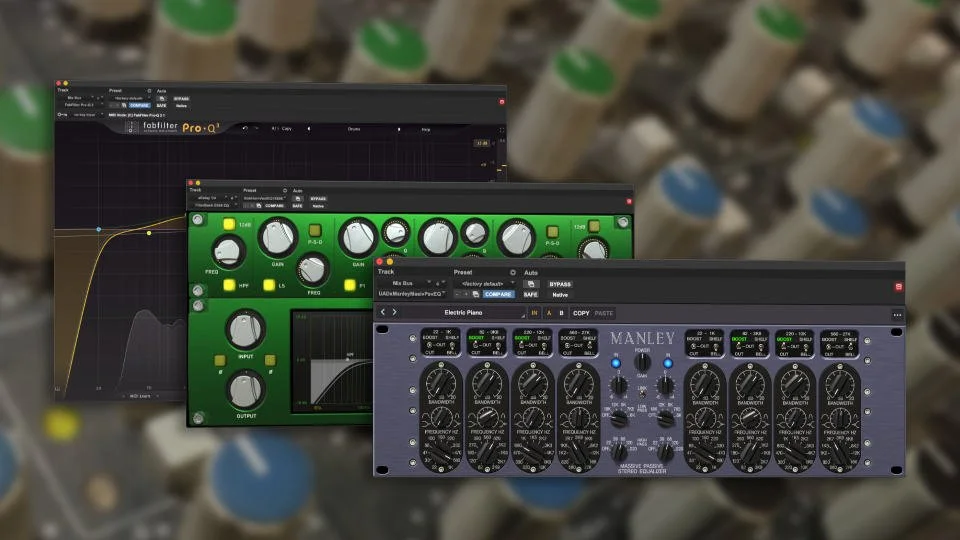This screenshot has width=960, height=540.
Task: Select the yellow EQ band node in Pro-Q
Action: point(149,233)
